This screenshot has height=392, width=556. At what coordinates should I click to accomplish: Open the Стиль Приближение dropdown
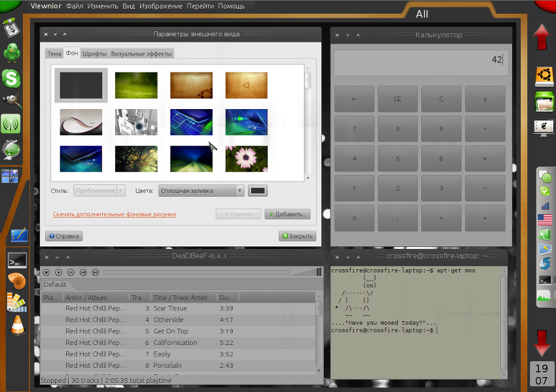[x=99, y=191]
